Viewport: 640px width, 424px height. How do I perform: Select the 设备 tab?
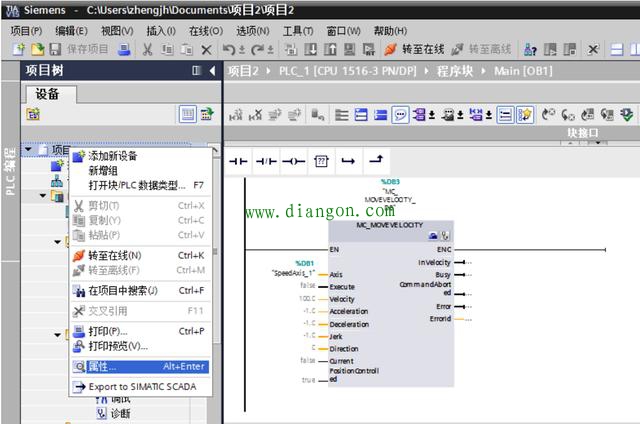pos(48,94)
